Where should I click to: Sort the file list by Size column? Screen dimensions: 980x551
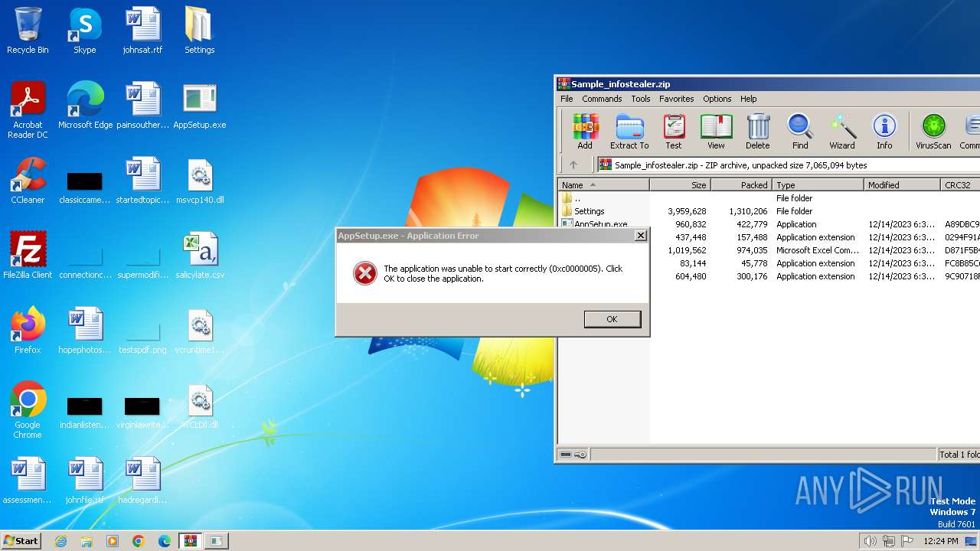681,185
